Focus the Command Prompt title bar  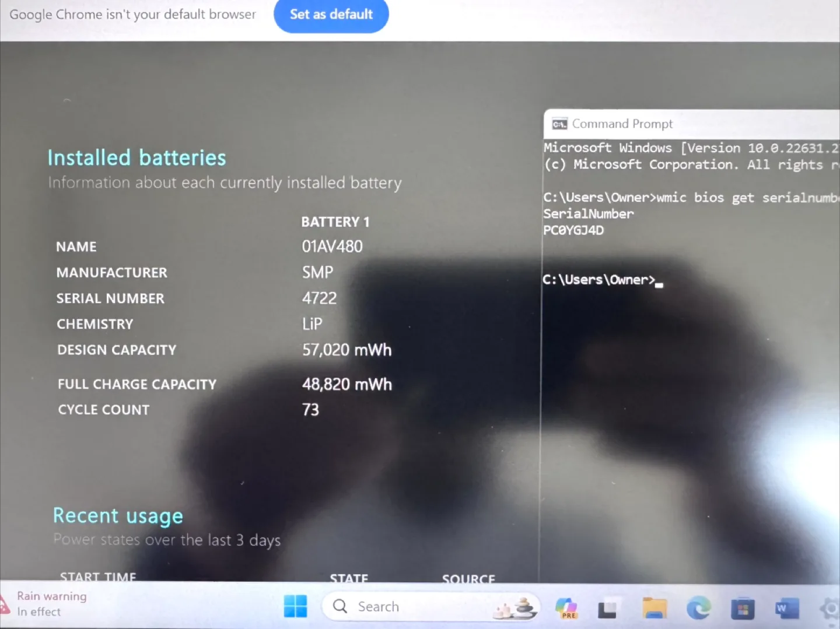pos(700,124)
